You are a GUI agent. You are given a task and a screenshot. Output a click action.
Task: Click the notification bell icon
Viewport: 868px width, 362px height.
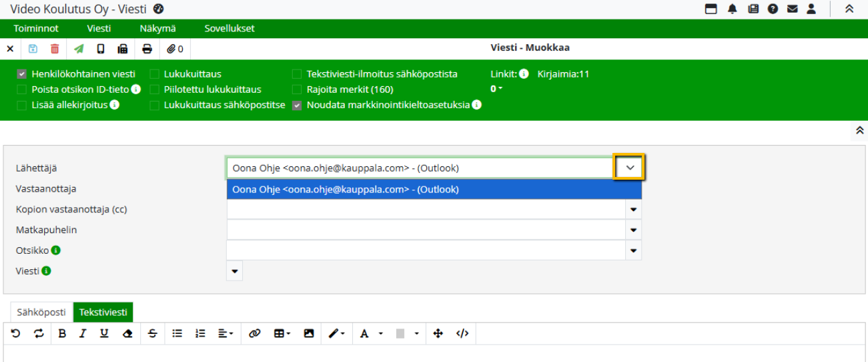click(732, 9)
